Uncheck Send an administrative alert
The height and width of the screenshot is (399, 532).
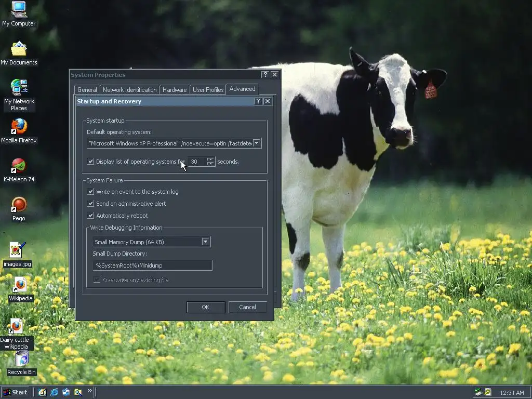tap(90, 204)
